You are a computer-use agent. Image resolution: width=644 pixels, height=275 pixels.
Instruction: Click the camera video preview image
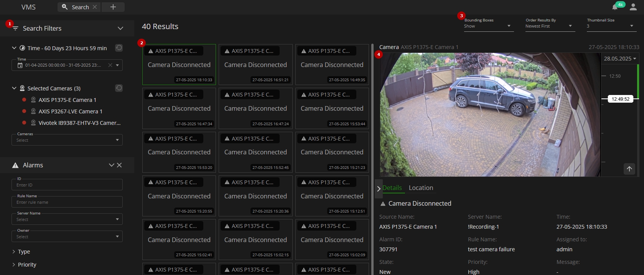490,115
